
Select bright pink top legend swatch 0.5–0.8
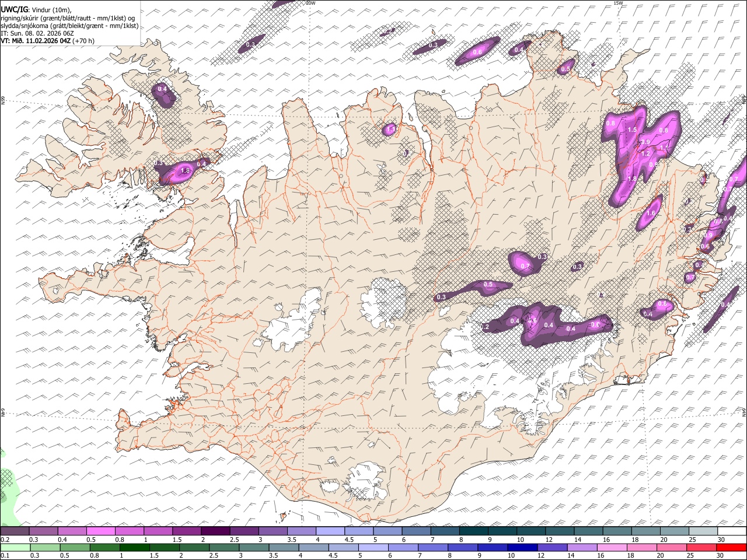point(100,531)
